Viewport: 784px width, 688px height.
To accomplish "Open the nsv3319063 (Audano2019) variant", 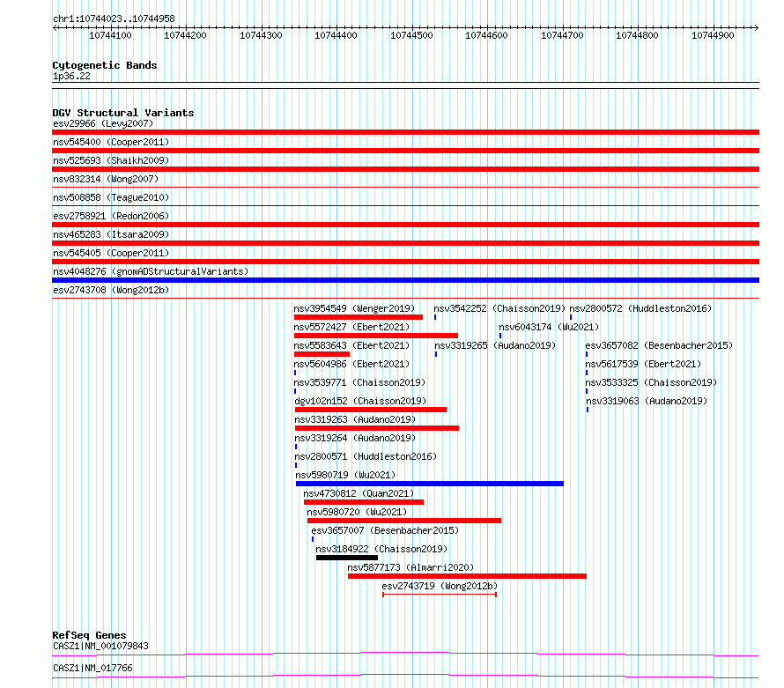I will pyautogui.click(x=647, y=401).
